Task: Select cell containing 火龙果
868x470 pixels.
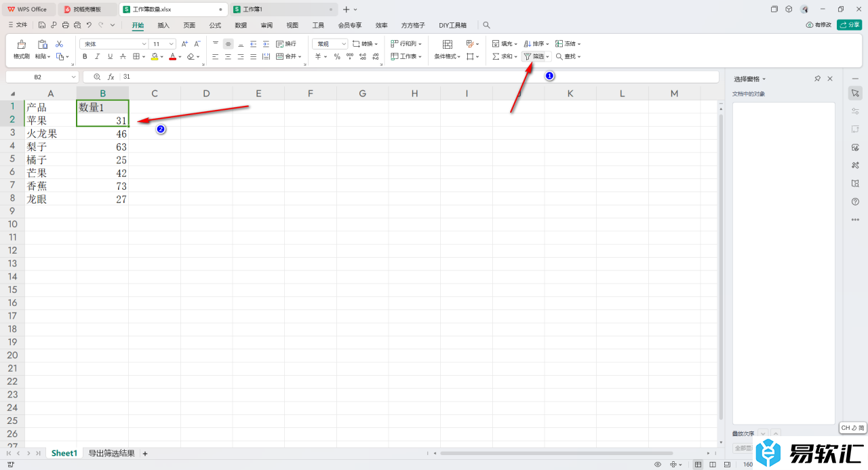Action: (x=51, y=134)
